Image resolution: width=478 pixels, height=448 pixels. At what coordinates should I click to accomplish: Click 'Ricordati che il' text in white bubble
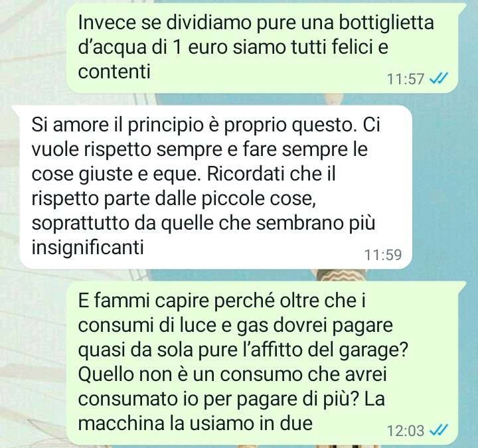[271, 174]
